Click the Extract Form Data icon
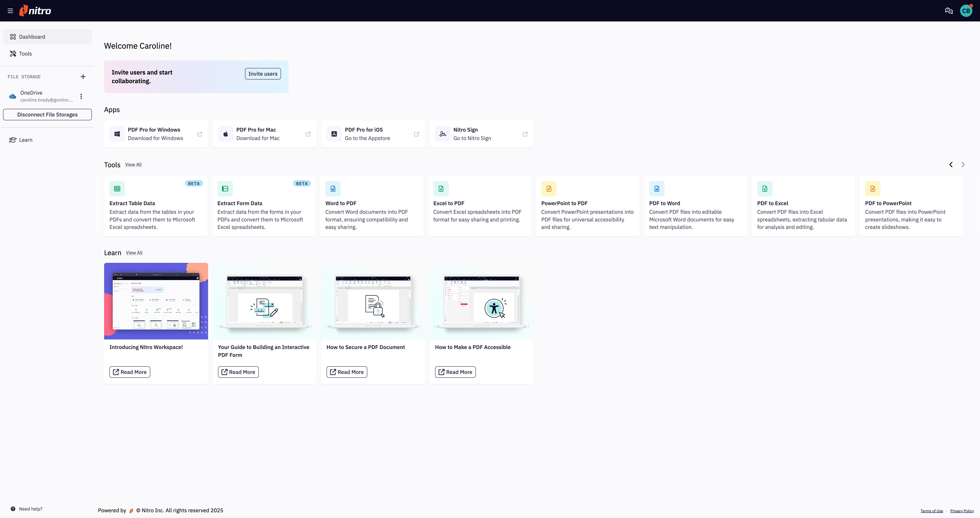This screenshot has height=518, width=980. 225,189
